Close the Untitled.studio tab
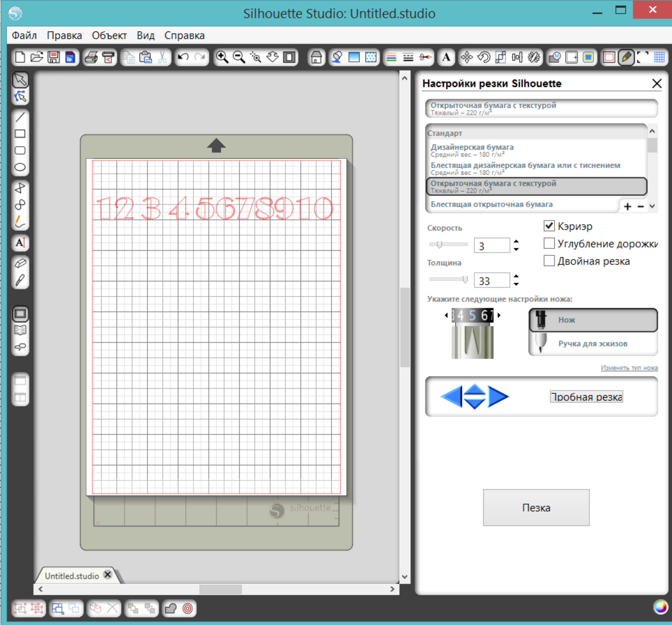The image size is (672, 625). coord(108,575)
